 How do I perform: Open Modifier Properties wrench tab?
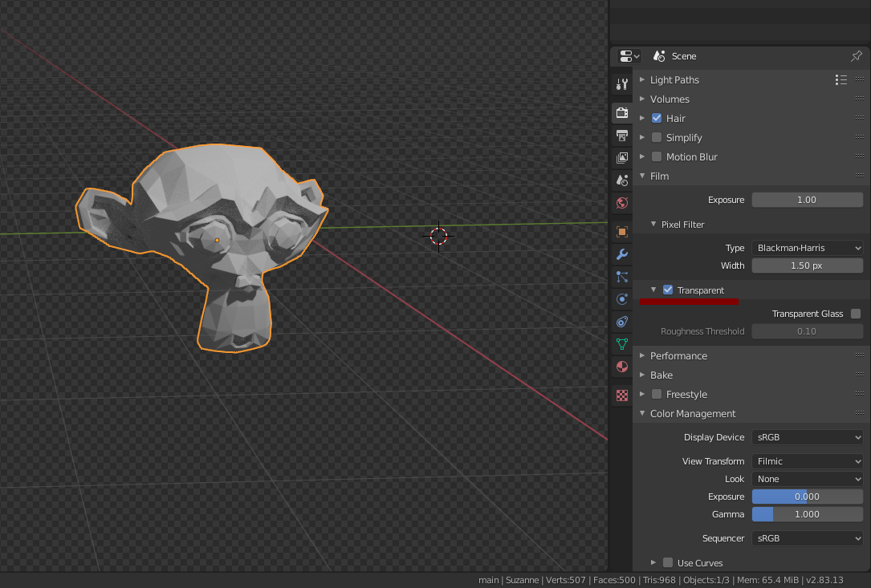pos(622,254)
